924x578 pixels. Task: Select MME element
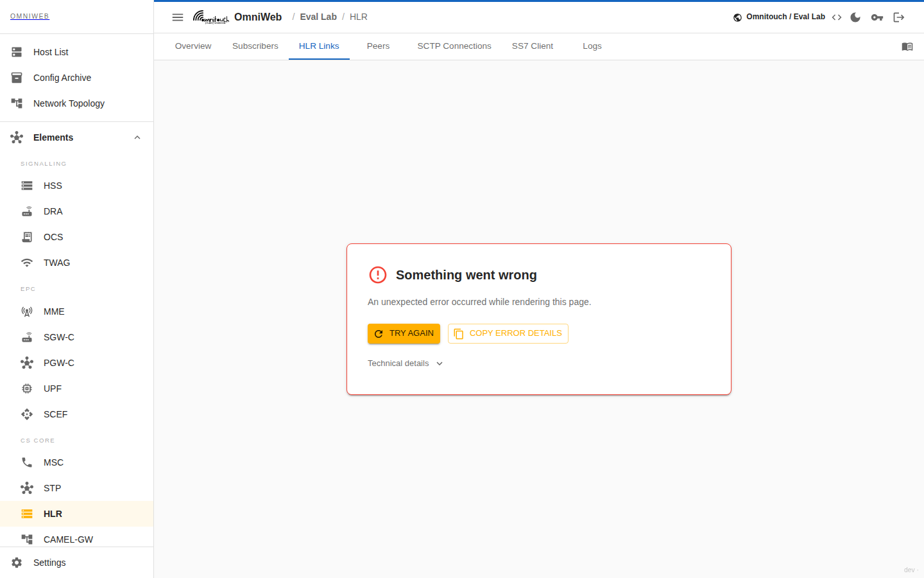pyautogui.click(x=77, y=311)
